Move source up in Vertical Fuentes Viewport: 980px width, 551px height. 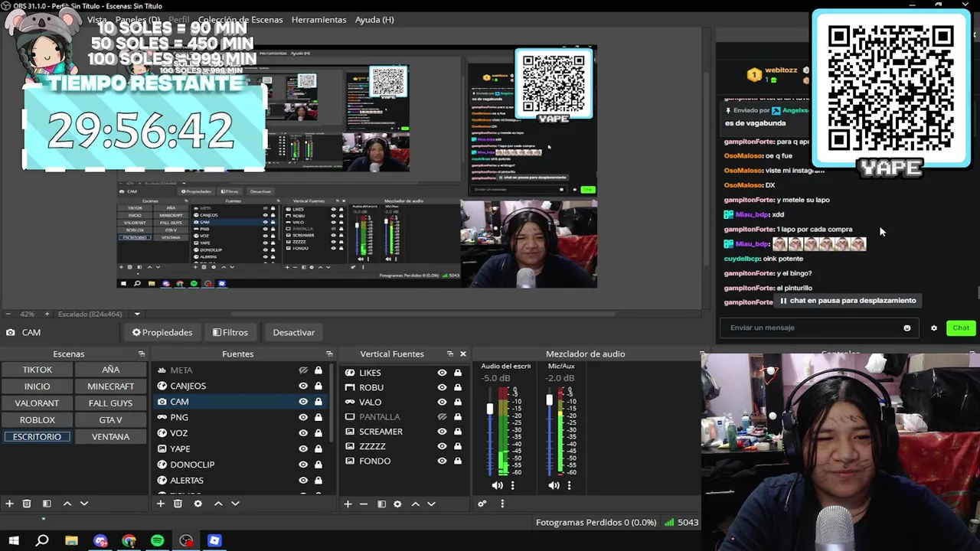click(x=416, y=504)
